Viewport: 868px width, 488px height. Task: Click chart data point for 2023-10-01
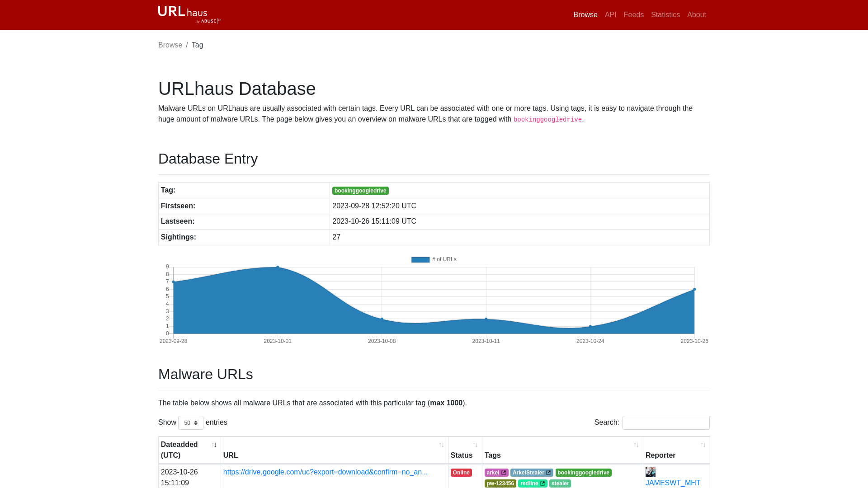click(278, 267)
